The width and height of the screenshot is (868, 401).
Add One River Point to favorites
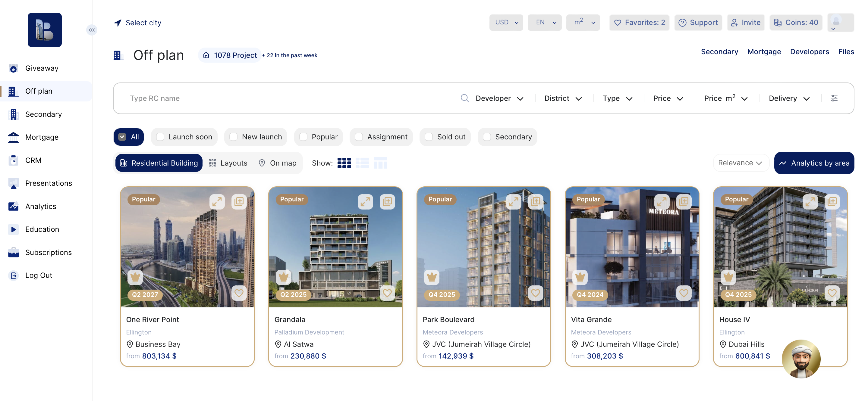(x=239, y=293)
